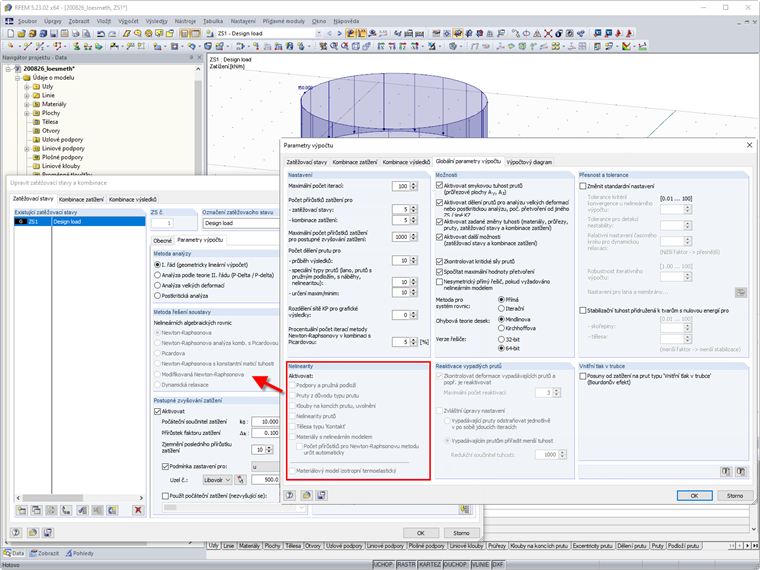This screenshot has width=760, height=570.
Task: Enable Nesymetrický přímý řešič checkbox
Action: tap(439, 282)
